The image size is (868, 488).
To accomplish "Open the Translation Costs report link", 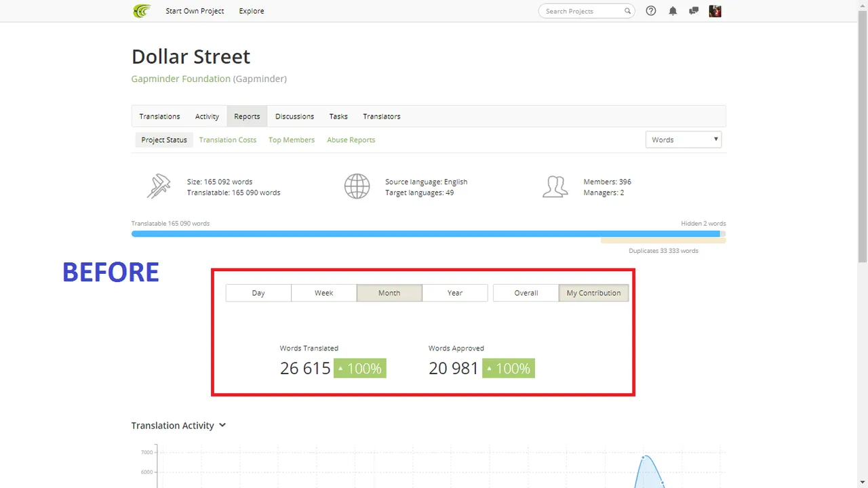I will pos(228,140).
